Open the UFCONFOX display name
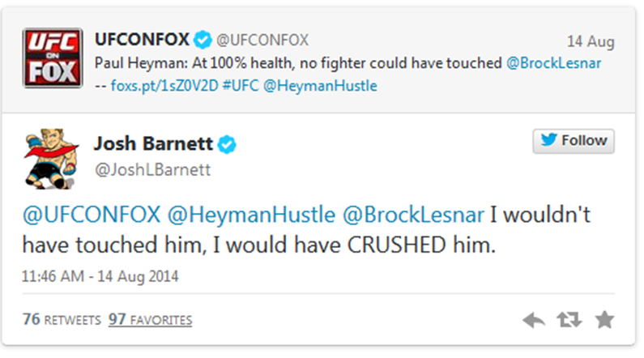Viewport: 644px width, 358px height. [143, 39]
